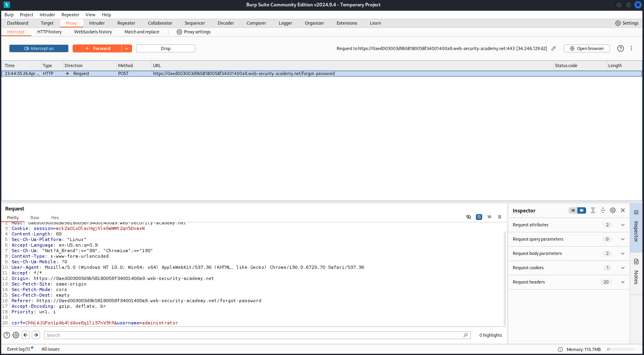Switch to the Raw request view

(x=35, y=218)
